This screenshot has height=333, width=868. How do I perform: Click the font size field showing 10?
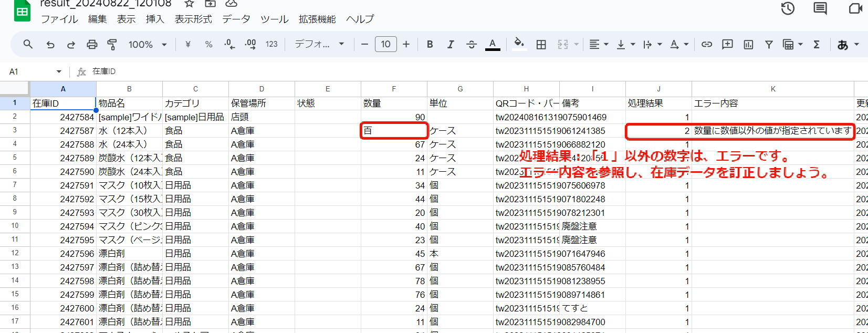(385, 44)
